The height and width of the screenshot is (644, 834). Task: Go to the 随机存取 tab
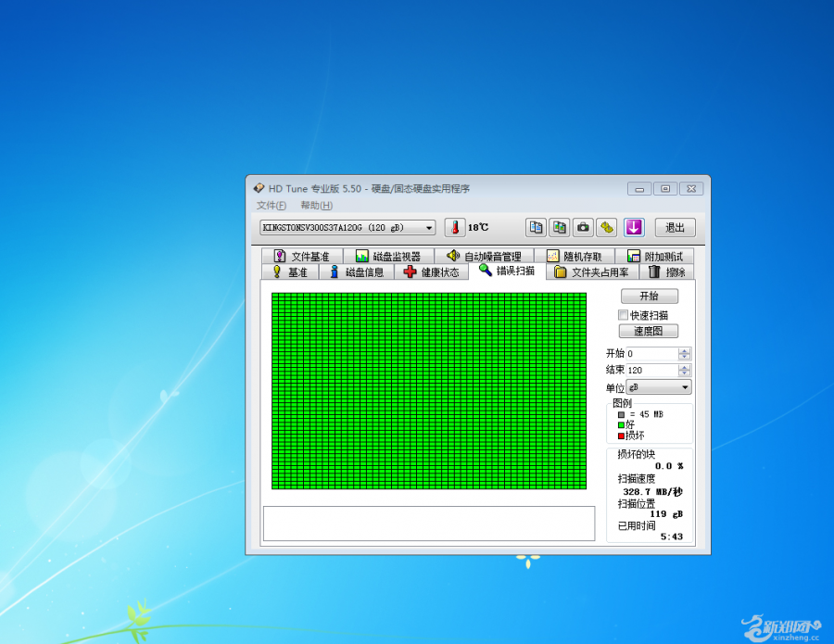click(575, 257)
